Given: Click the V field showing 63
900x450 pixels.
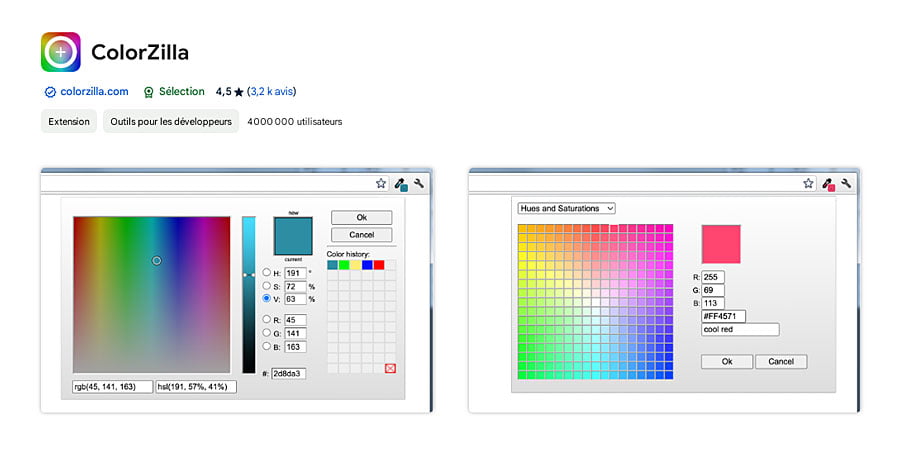Looking at the screenshot, I should point(295,299).
